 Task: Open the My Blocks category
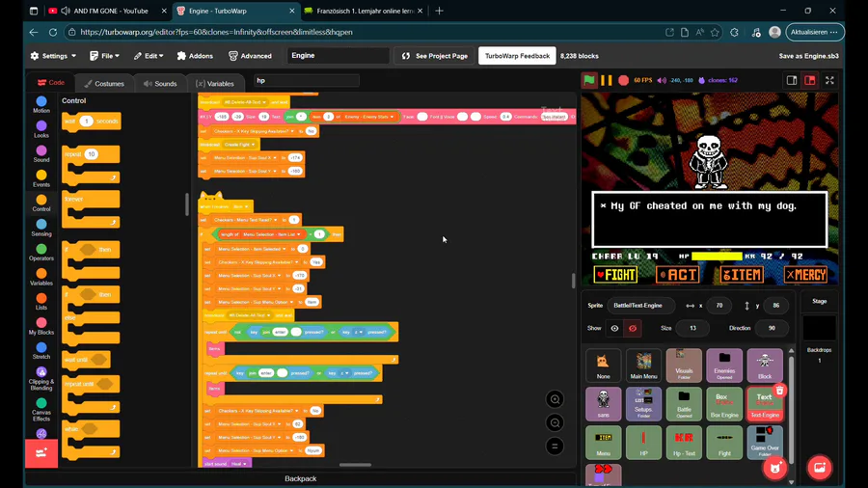tap(41, 326)
